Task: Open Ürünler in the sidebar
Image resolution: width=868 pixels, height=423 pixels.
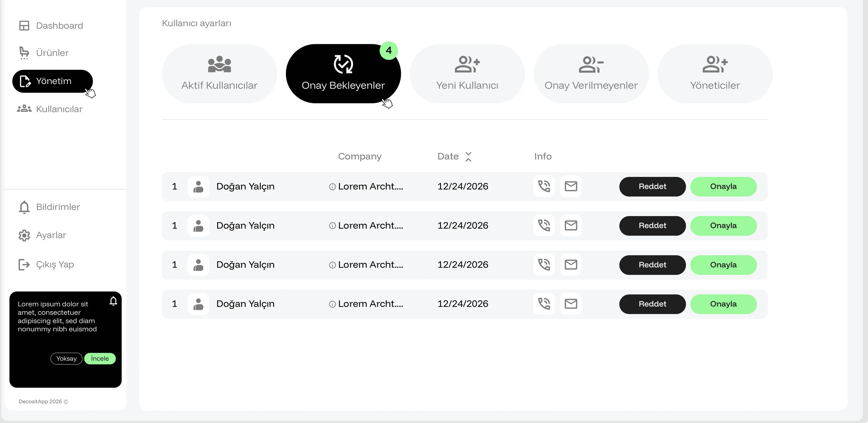Action: pyautogui.click(x=44, y=53)
